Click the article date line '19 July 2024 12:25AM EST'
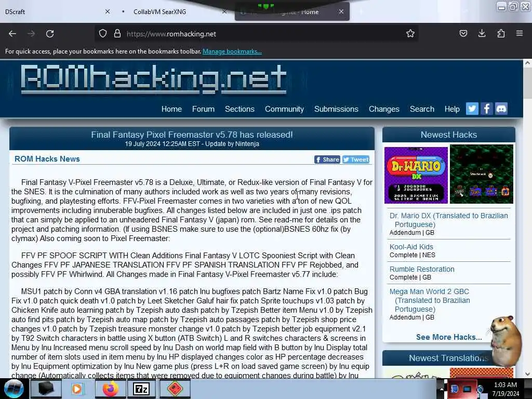532x399 pixels. (162, 144)
